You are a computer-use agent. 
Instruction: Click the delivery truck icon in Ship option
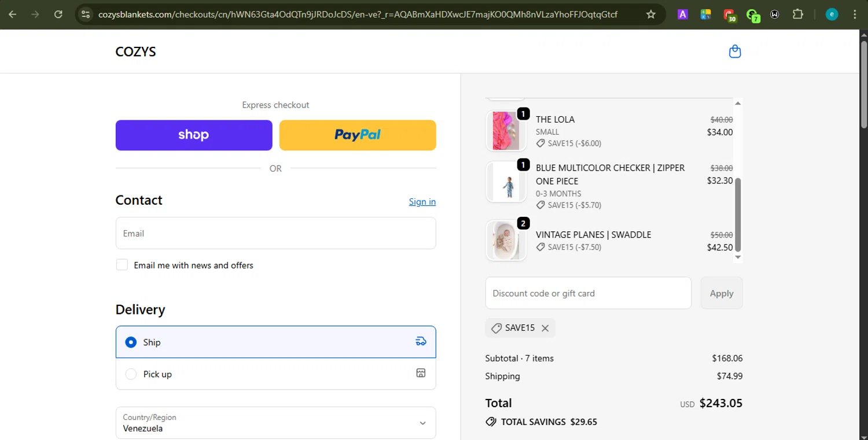(x=421, y=342)
